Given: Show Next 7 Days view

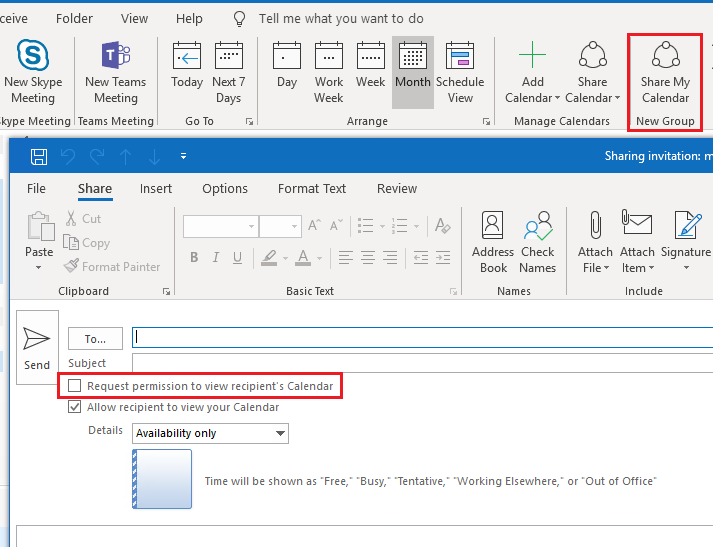Looking at the screenshot, I should pos(229,73).
